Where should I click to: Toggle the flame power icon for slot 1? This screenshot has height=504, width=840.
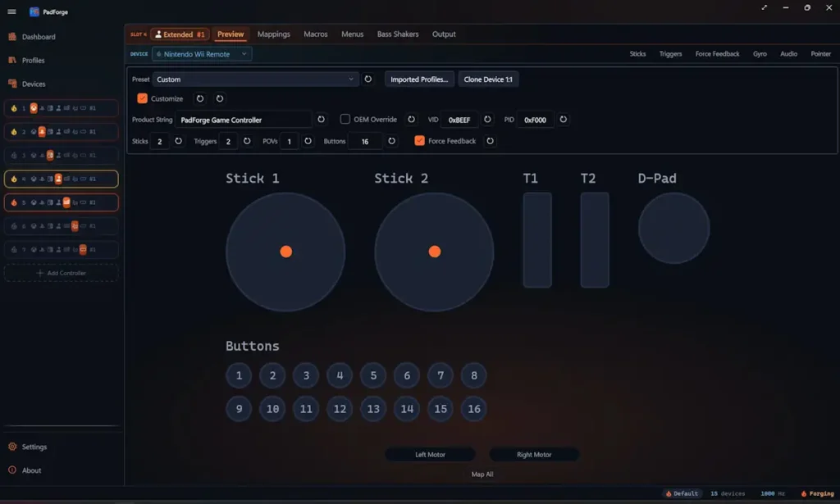point(14,108)
